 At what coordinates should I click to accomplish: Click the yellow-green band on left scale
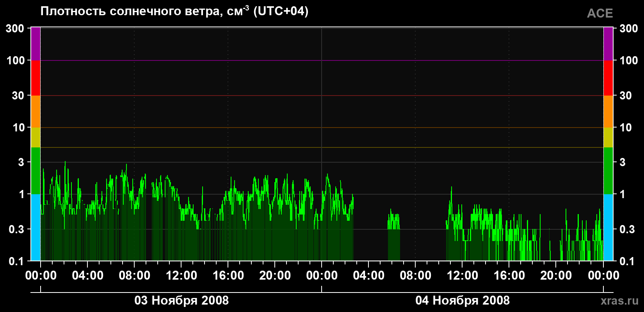(x=36, y=137)
